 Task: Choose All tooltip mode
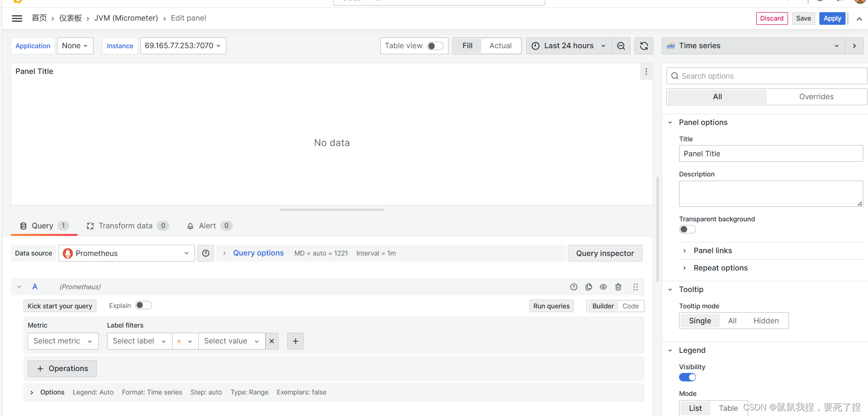point(732,321)
